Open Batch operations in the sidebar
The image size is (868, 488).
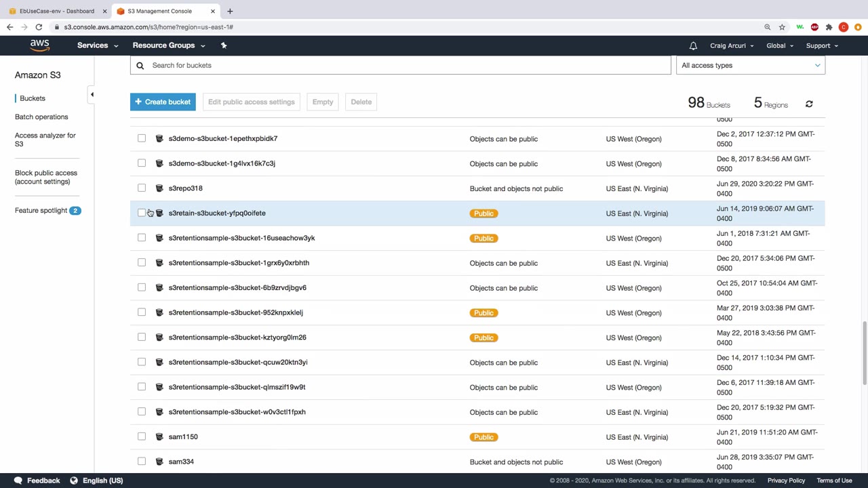click(x=41, y=117)
